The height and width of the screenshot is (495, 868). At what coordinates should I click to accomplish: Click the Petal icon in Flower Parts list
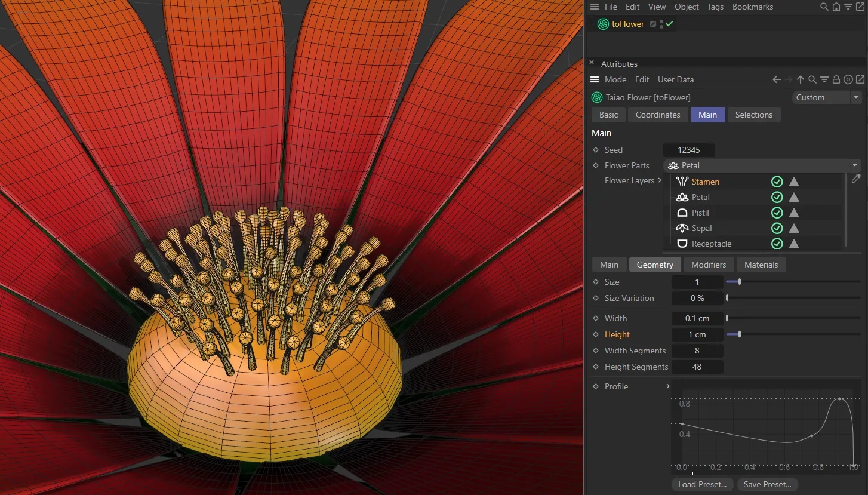pos(682,197)
